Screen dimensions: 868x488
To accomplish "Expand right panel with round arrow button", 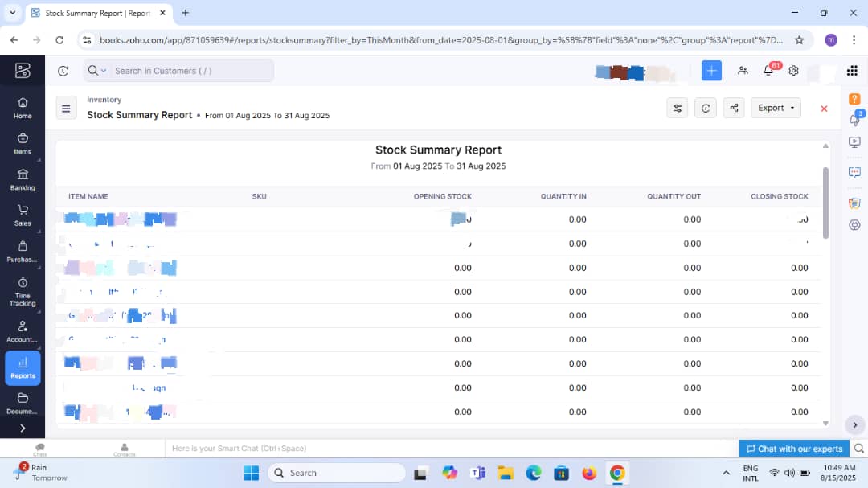I will click(854, 424).
